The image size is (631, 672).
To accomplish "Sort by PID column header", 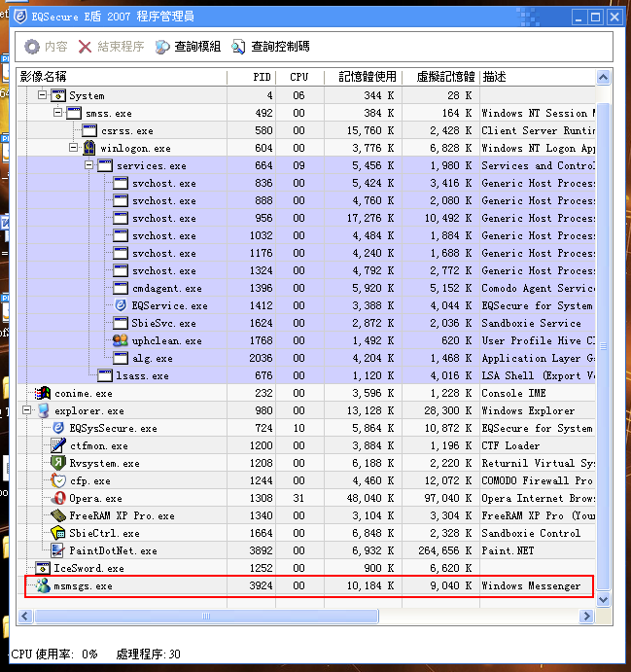I will [x=252, y=77].
